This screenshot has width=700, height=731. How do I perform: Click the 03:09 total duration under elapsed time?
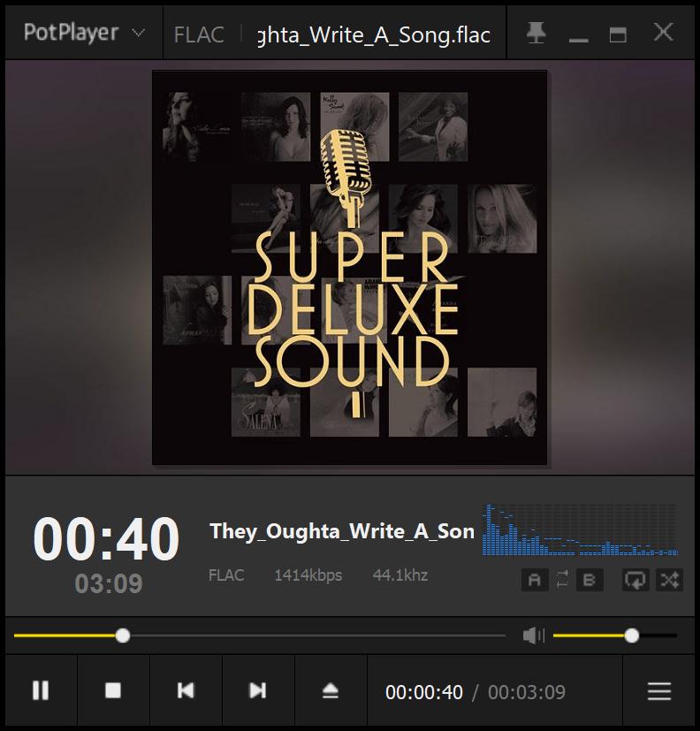(x=109, y=583)
